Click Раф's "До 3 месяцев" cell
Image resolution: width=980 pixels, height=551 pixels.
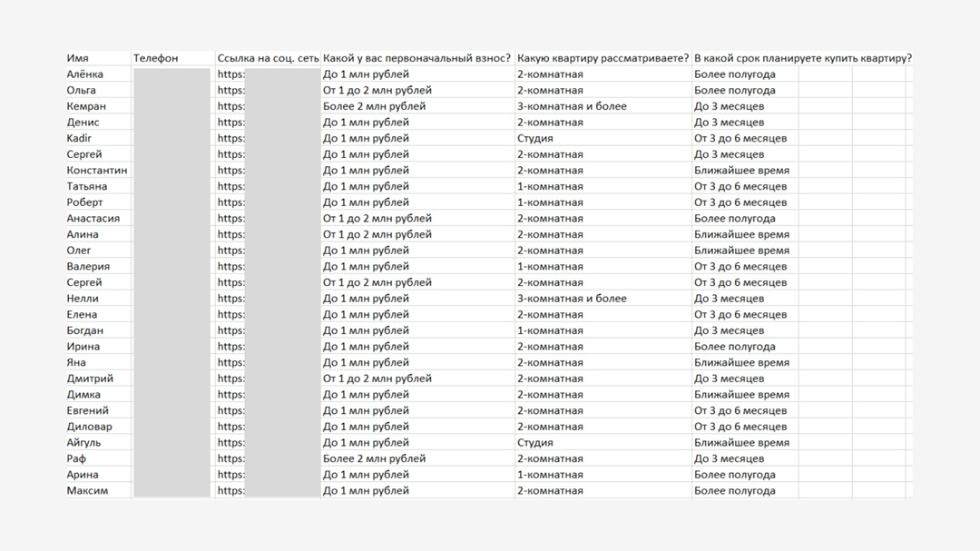(x=729, y=459)
